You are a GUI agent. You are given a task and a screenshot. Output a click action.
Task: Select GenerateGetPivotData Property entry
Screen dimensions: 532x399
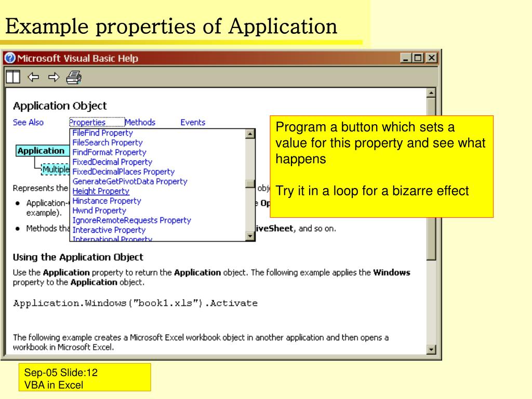tap(129, 181)
